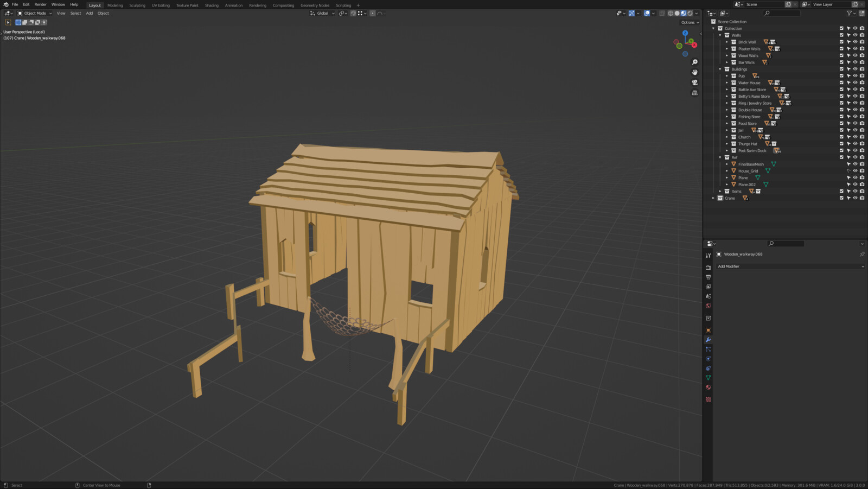Screen dimensions: 868x489
Task: Toggle the camera view icon
Action: 694,82
